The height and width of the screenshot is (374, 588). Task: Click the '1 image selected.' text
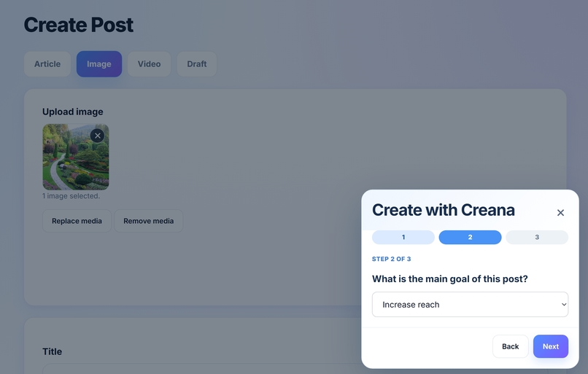point(71,196)
